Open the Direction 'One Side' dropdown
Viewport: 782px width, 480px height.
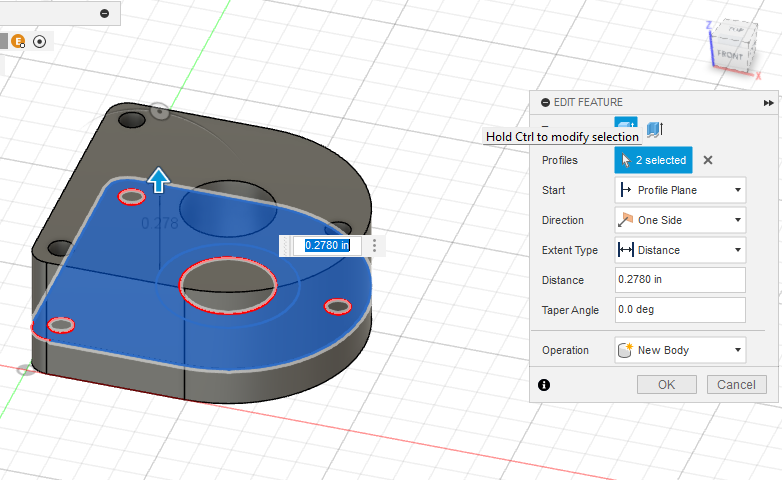coord(680,220)
